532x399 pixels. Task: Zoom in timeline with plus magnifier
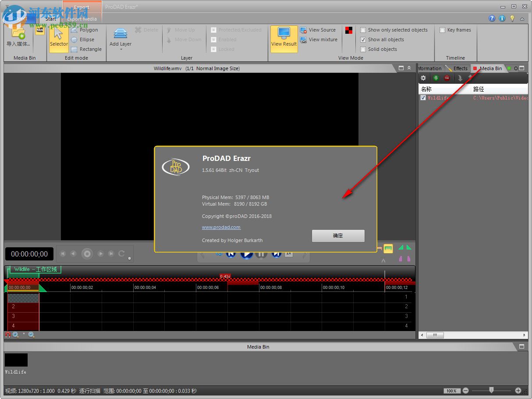(x=16, y=335)
